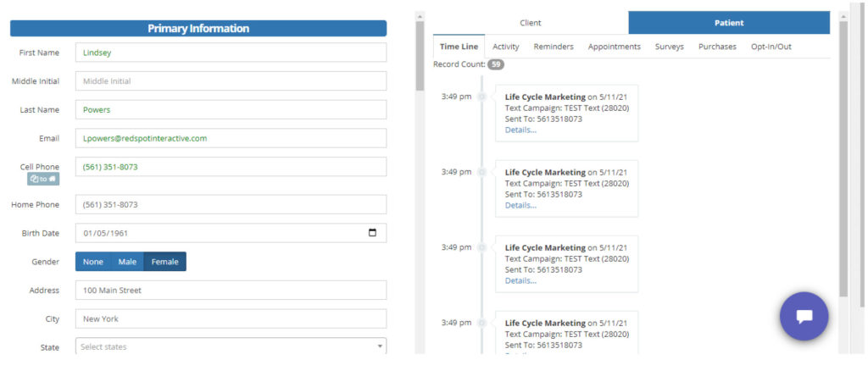Click the copy cell phone to home button
868x371 pixels.
[43, 179]
